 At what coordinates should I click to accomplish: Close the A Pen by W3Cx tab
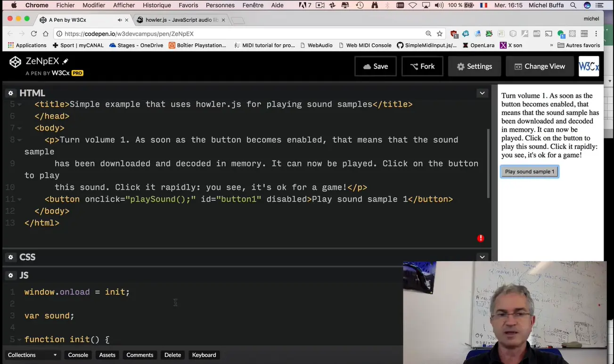click(127, 20)
